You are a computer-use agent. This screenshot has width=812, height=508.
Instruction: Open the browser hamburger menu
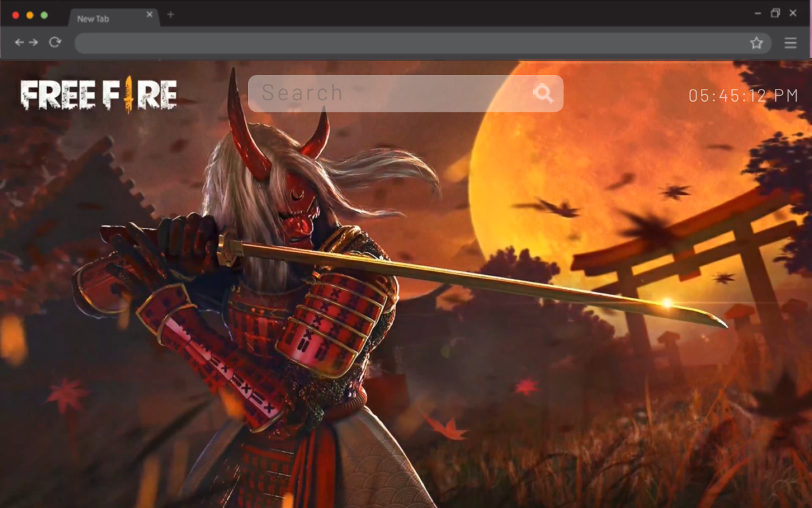coord(790,43)
